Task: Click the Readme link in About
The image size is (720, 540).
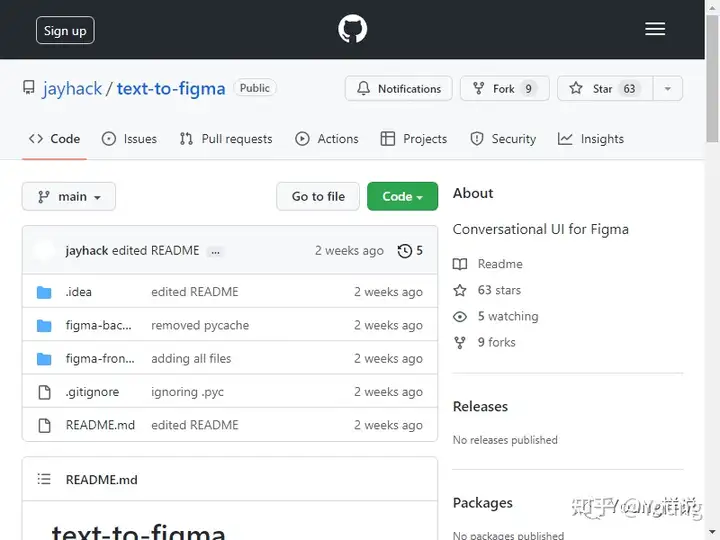Action: 500,264
